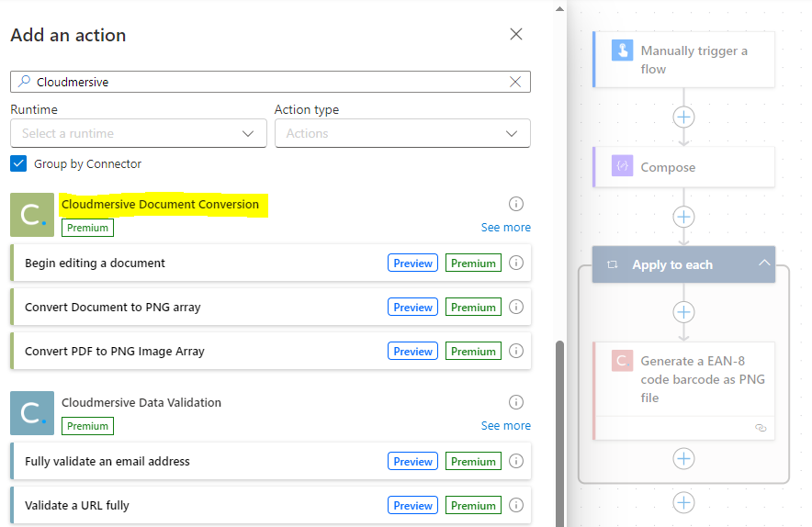812x527 pixels.
Task: Click the connection link icon on EAN-8 card
Action: click(x=761, y=428)
